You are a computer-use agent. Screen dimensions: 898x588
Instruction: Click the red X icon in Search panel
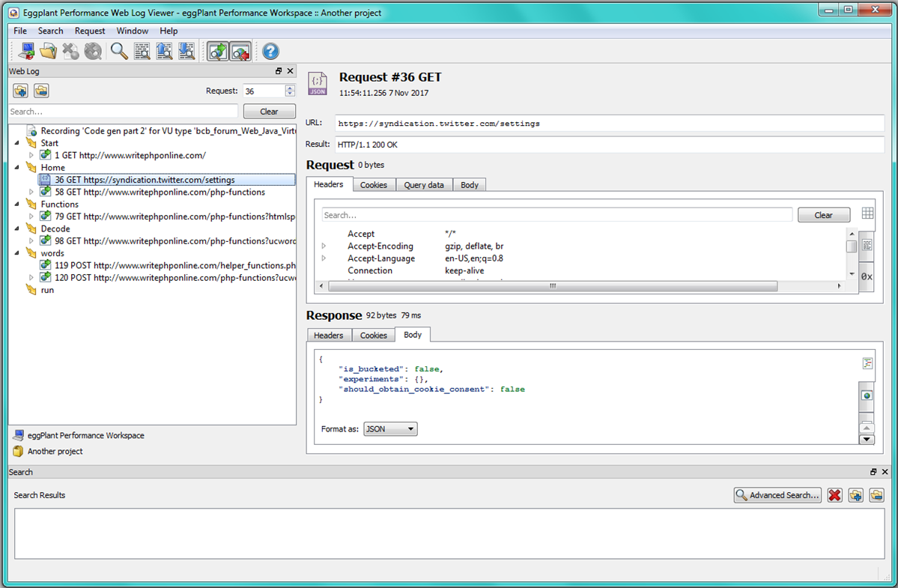pos(835,495)
